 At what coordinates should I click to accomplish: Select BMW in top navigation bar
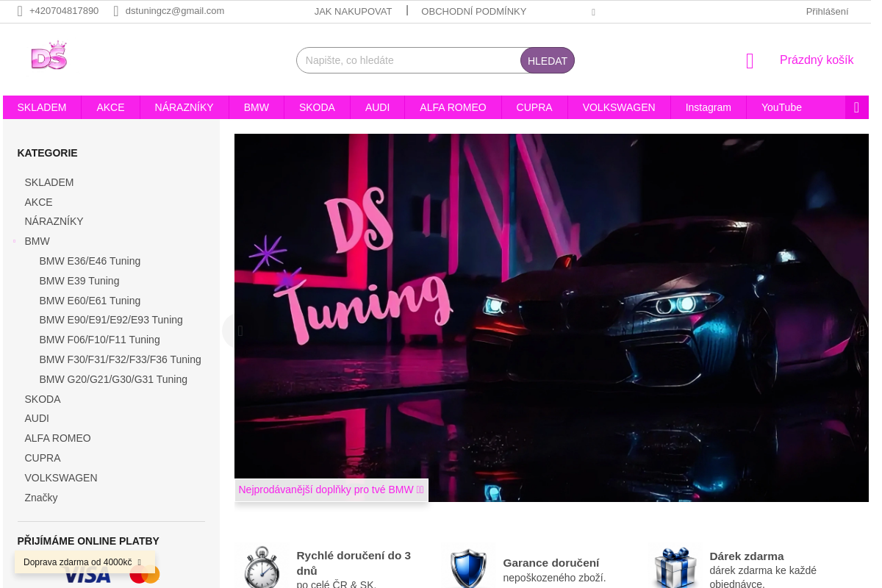[257, 107]
